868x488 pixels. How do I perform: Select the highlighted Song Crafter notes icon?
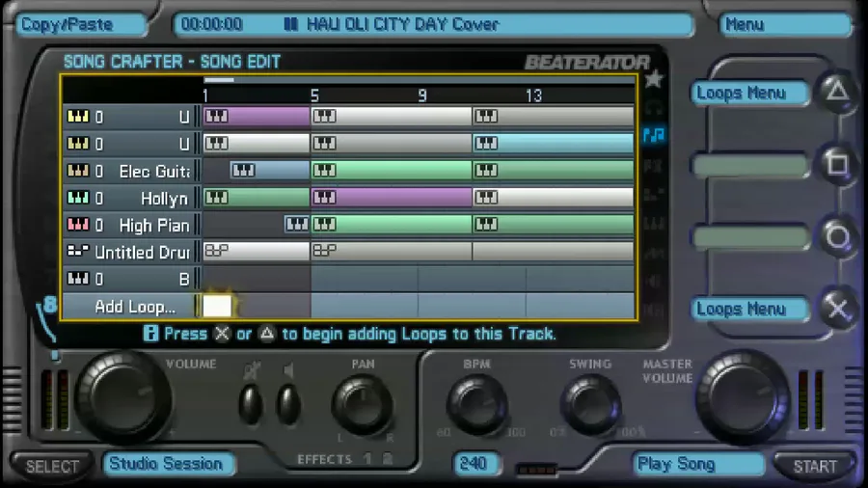654,134
